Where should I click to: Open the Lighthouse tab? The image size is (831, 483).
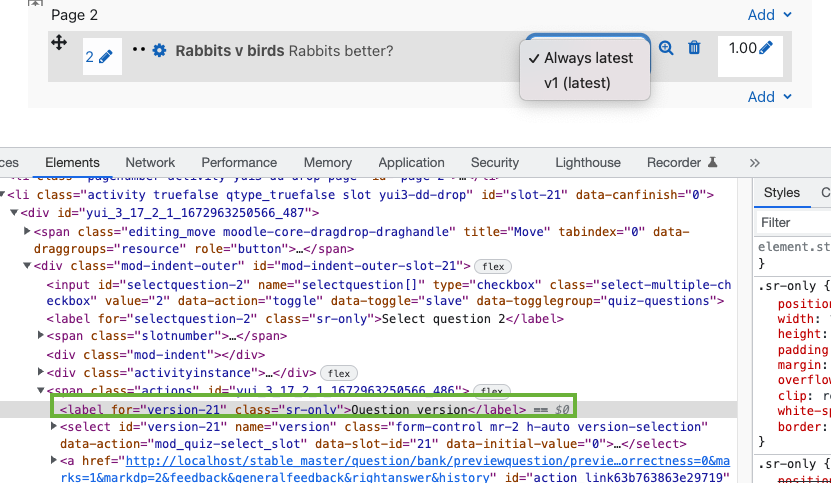tap(588, 162)
